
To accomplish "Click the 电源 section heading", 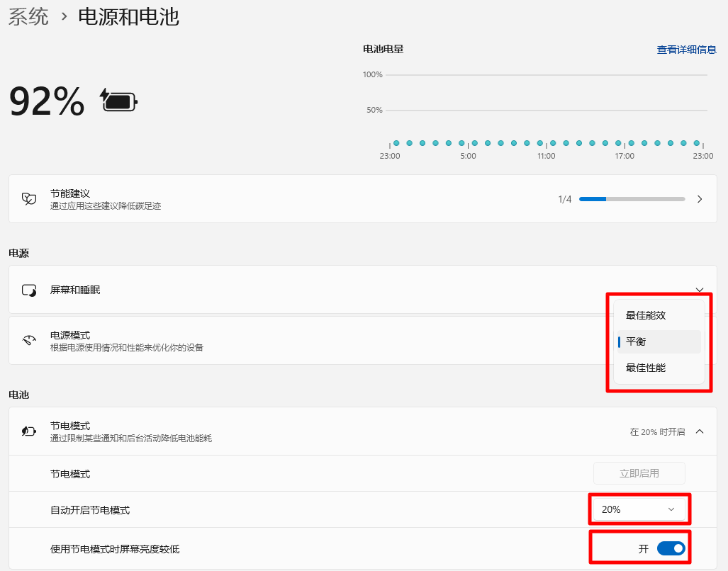I will 19,253.
